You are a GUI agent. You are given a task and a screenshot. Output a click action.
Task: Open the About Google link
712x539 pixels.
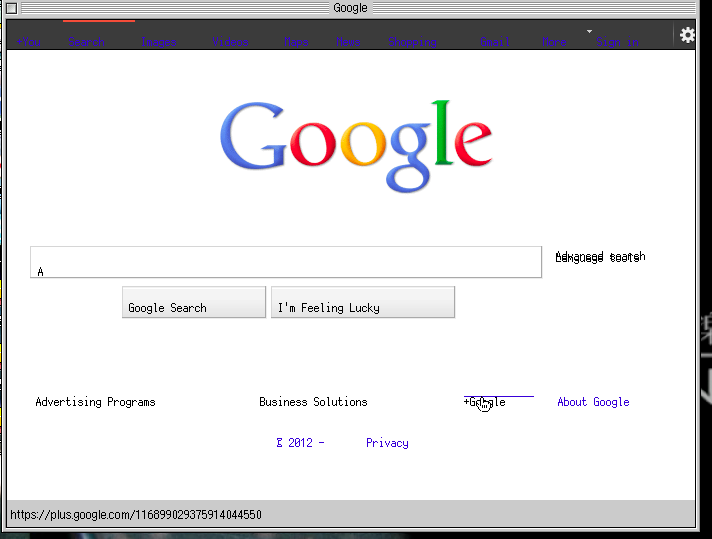(593, 402)
